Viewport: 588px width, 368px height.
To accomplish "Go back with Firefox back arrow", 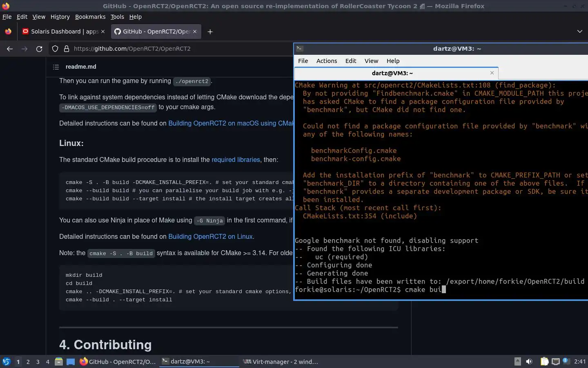I will click(10, 49).
